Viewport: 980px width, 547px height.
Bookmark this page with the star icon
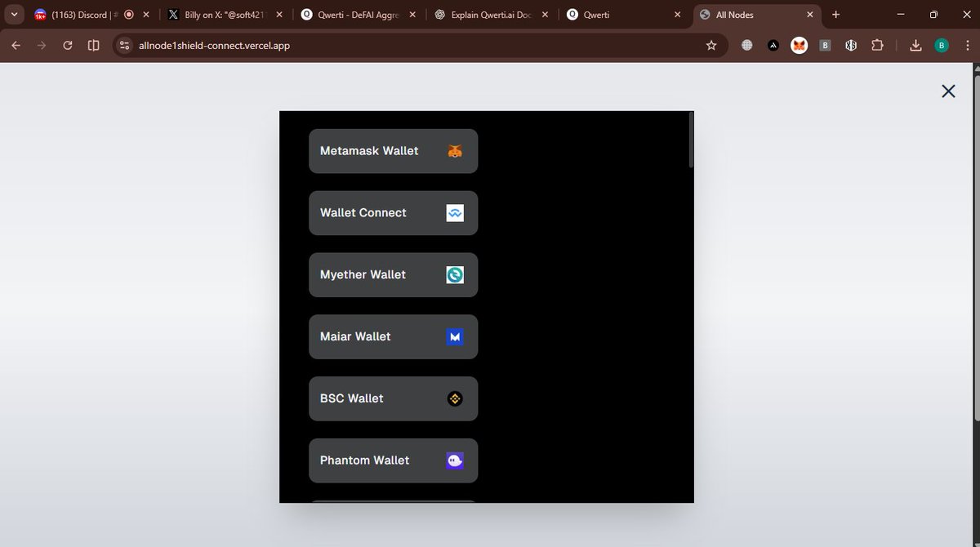pos(711,46)
